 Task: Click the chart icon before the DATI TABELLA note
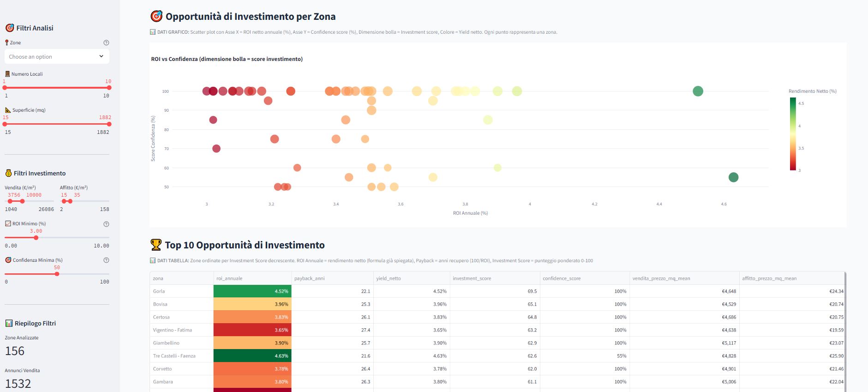tap(152, 260)
